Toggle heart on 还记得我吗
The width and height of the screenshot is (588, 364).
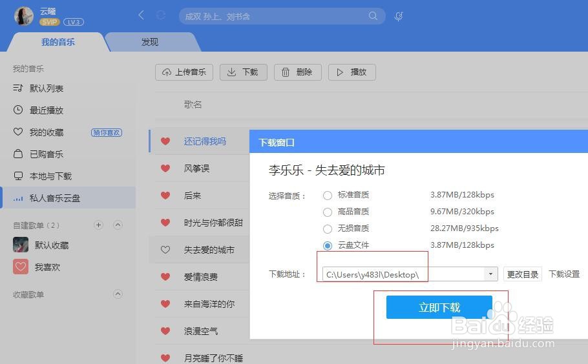165,141
